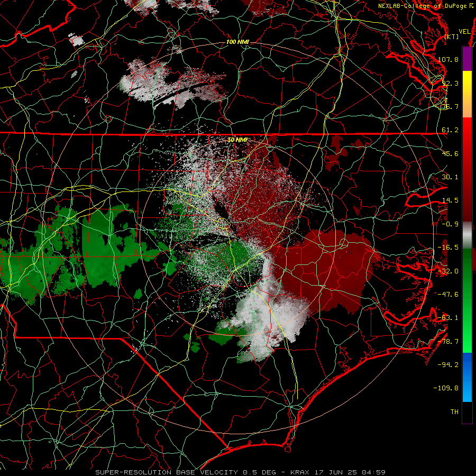Pick the purple segment of velocity color bar
Viewport: 476px width, 476px height.
tap(467, 59)
